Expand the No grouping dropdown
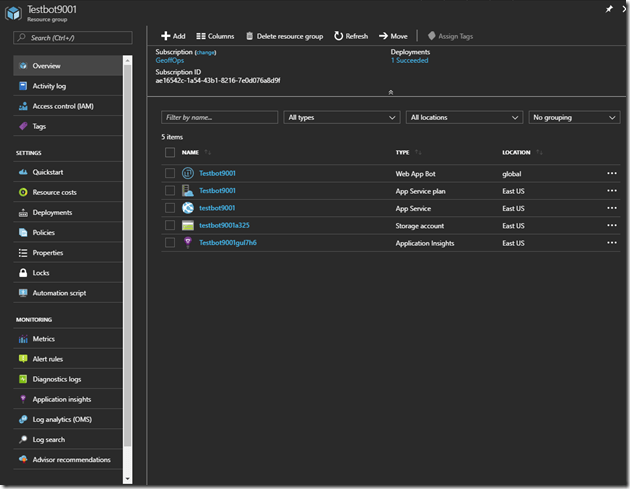Viewport: 630px width, 489px height. click(x=574, y=117)
